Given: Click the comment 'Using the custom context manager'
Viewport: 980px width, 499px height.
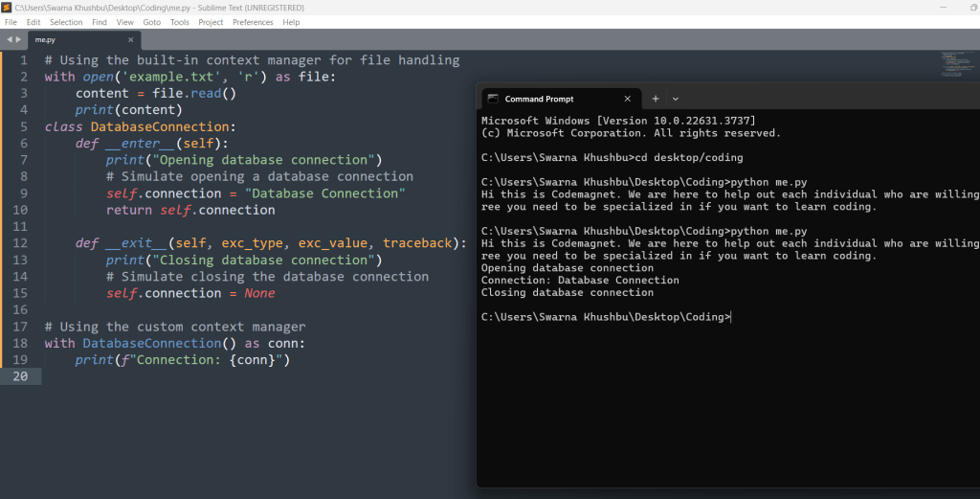Looking at the screenshot, I should 175,327.
